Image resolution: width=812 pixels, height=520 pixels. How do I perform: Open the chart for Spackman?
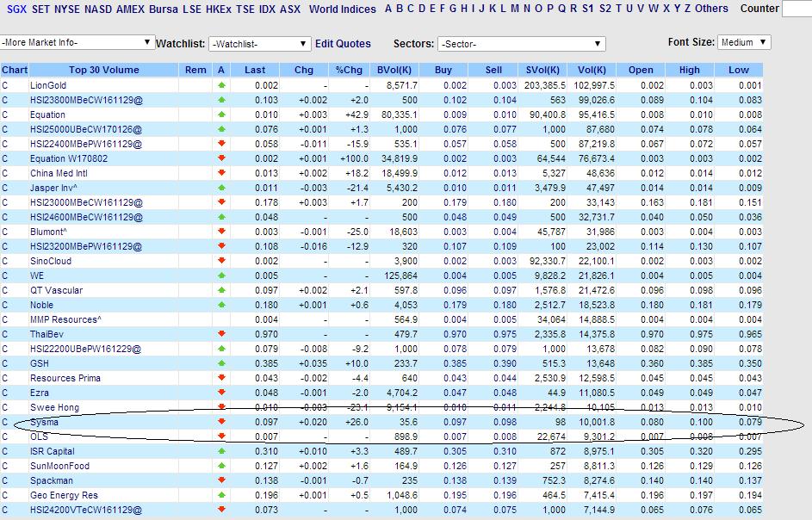tap(7, 480)
